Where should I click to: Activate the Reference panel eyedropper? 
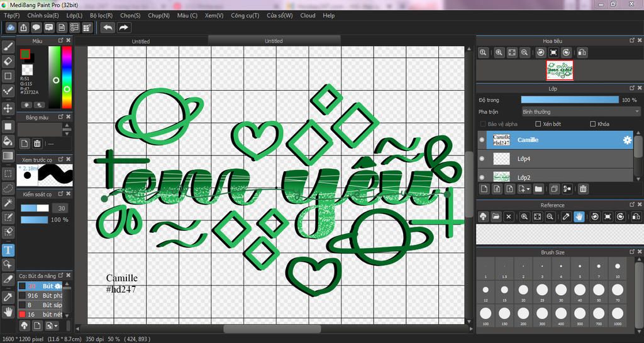tap(566, 216)
